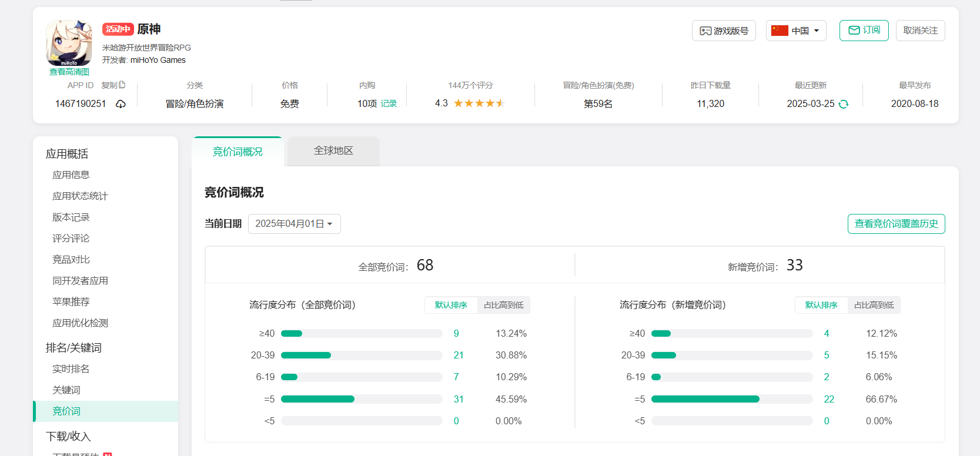Click the 排名/关键词 section header
This screenshot has width=980, height=456.
[x=73, y=348]
